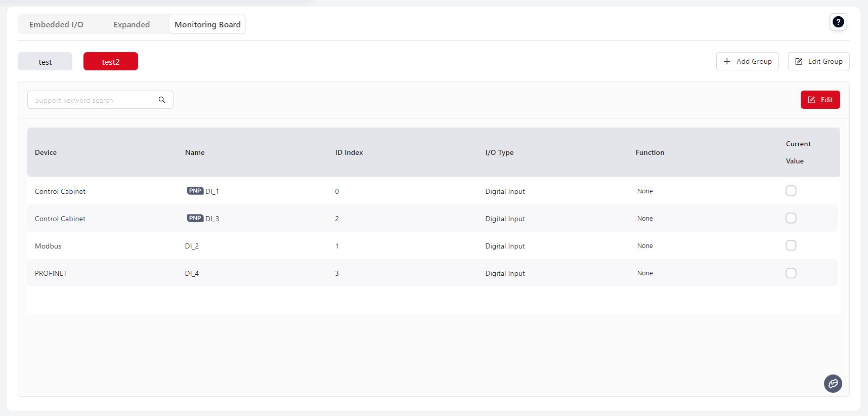Click the ID Index column header

(x=349, y=152)
